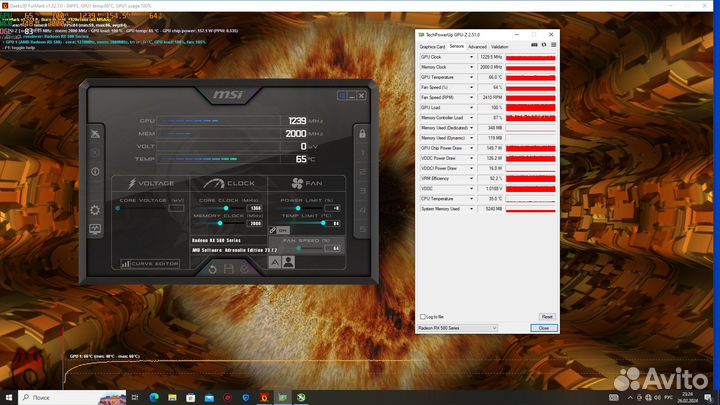Click the profile lock icon in Afterburner
The height and width of the screenshot is (405, 720).
click(x=362, y=134)
